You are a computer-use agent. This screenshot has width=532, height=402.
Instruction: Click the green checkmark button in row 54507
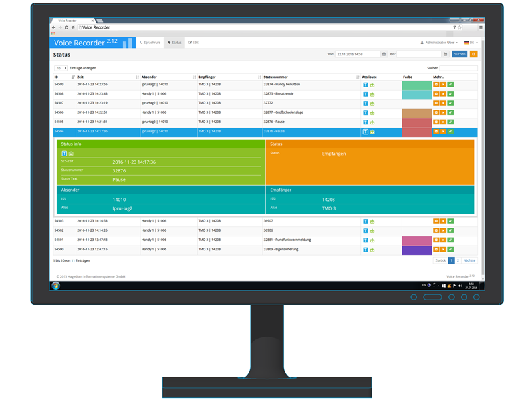point(450,103)
